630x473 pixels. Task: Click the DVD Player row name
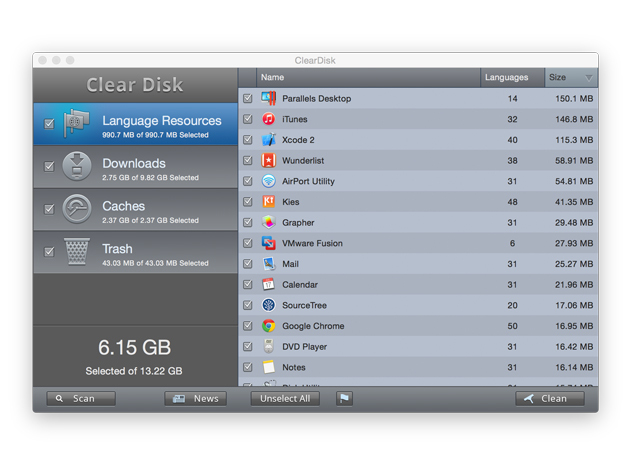point(304,347)
